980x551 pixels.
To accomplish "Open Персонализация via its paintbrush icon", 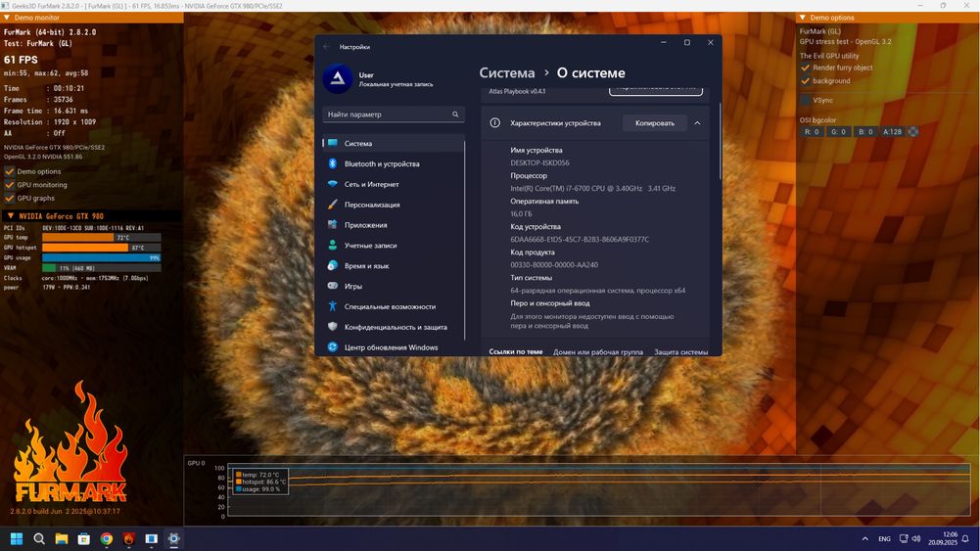I will tap(333, 205).
